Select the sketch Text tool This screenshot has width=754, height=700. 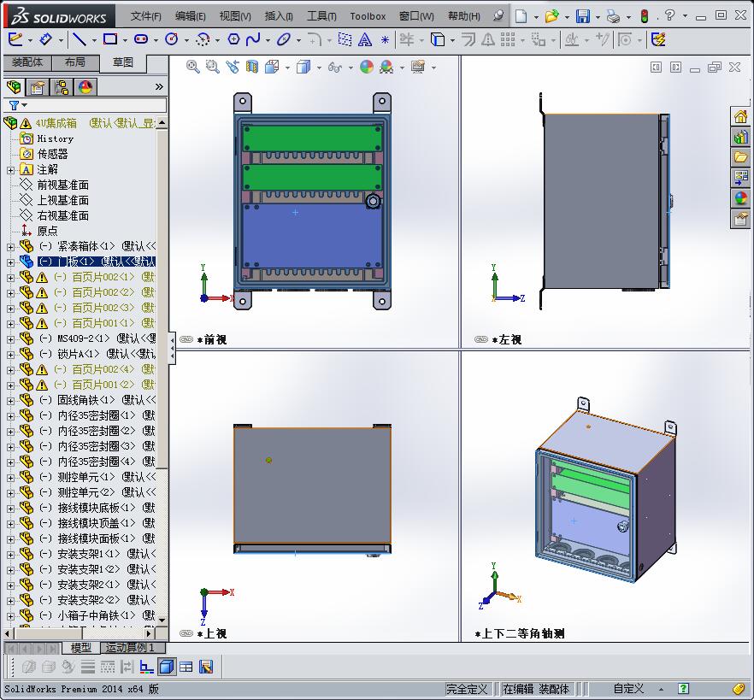[x=365, y=39]
